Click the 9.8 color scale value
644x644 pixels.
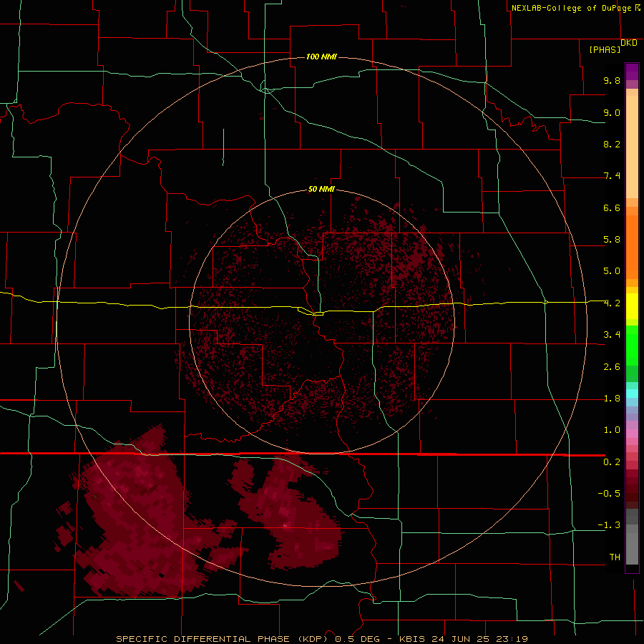click(x=612, y=80)
